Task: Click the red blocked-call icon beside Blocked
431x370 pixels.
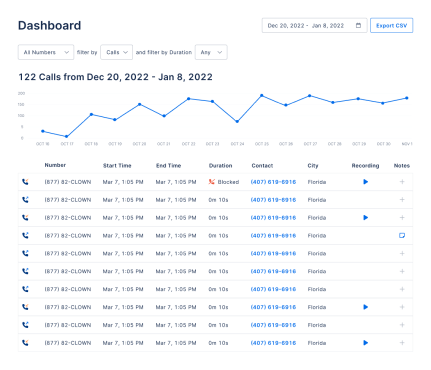Action: tap(212, 182)
